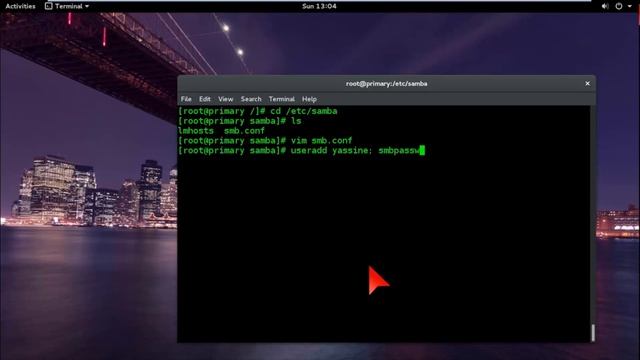Click the terminal text cursor block
Viewport: 640px width, 360px height.
click(422, 150)
